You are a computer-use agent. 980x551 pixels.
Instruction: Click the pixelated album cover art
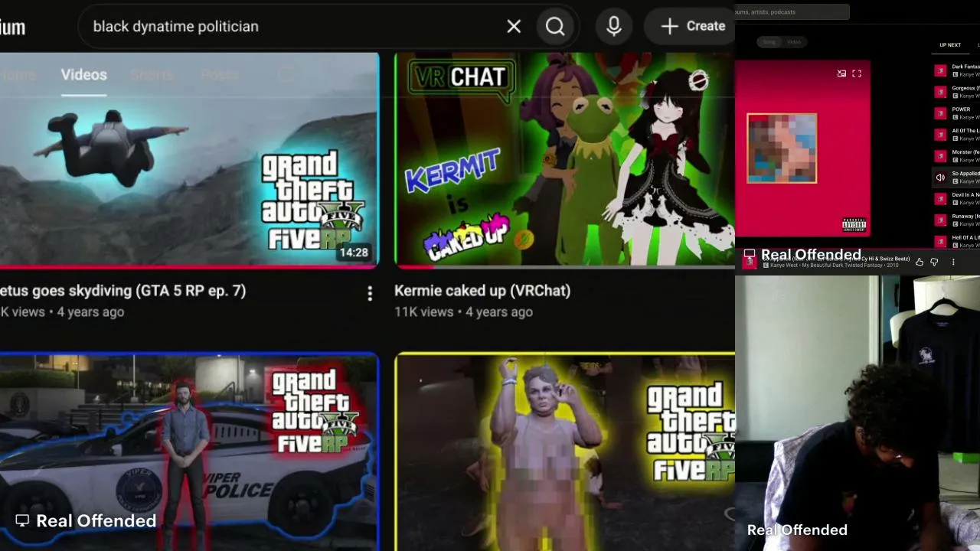tap(782, 148)
